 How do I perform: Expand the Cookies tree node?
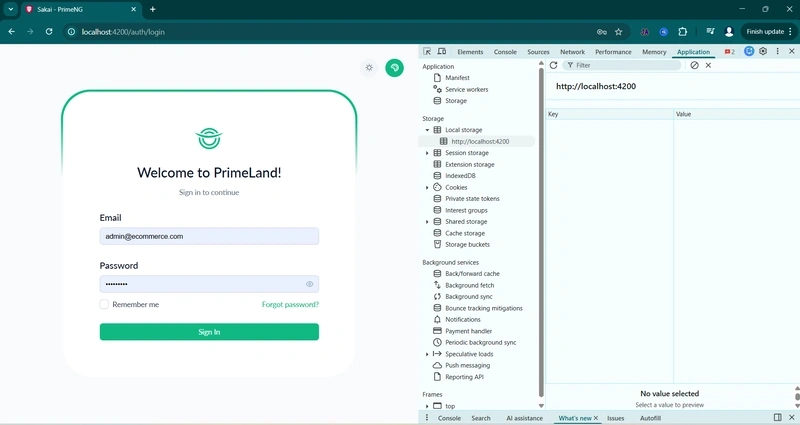(x=427, y=188)
